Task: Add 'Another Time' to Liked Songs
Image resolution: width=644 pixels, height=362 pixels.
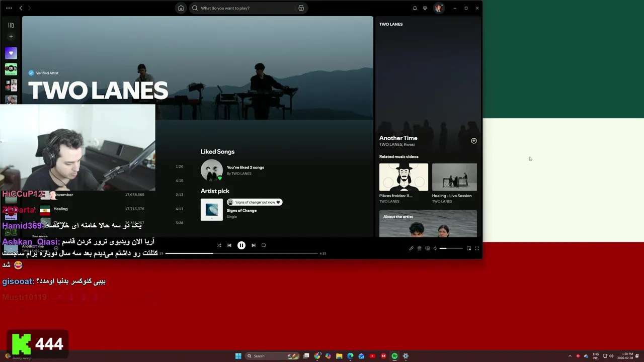Action: pos(473,141)
